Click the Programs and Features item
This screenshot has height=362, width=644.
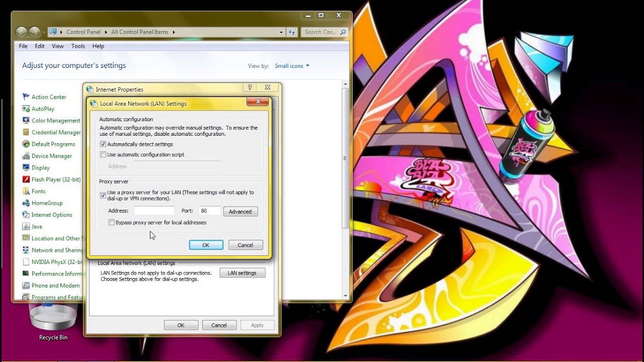pos(53,297)
